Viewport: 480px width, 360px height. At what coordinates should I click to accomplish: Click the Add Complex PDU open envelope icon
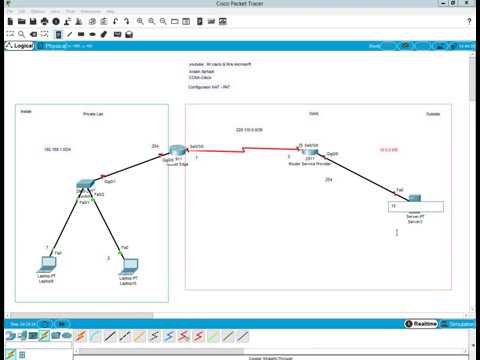click(x=129, y=34)
